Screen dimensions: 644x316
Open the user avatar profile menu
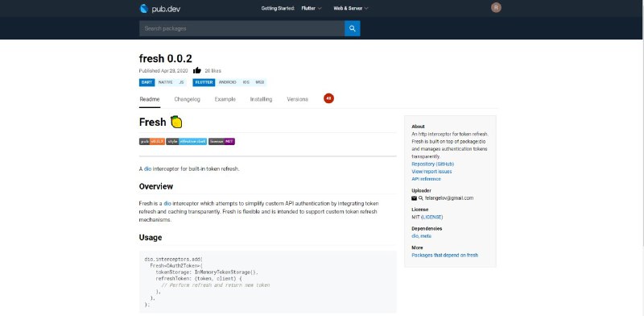coord(496,7)
